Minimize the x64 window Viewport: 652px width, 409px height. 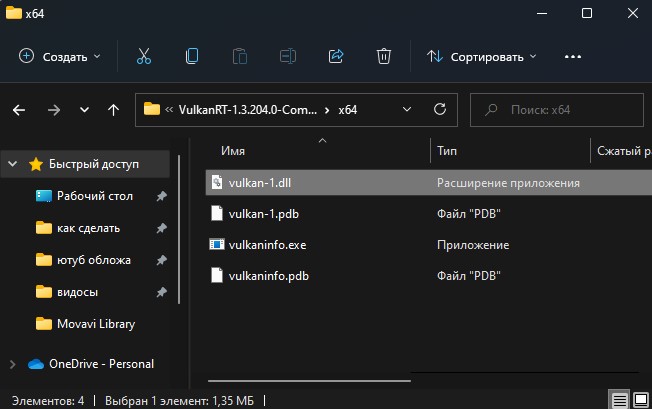click(542, 13)
